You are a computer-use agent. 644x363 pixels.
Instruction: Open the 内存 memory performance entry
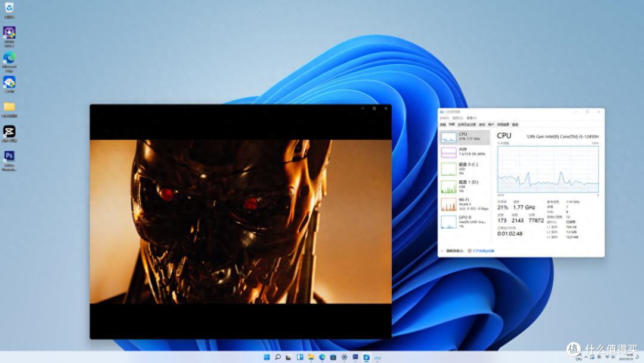coord(465,152)
